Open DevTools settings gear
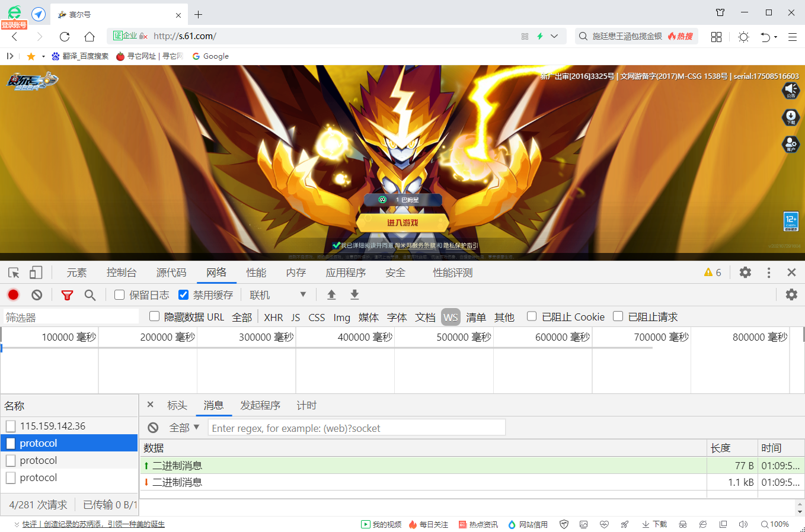Image resolution: width=805 pixels, height=532 pixels. pos(745,272)
